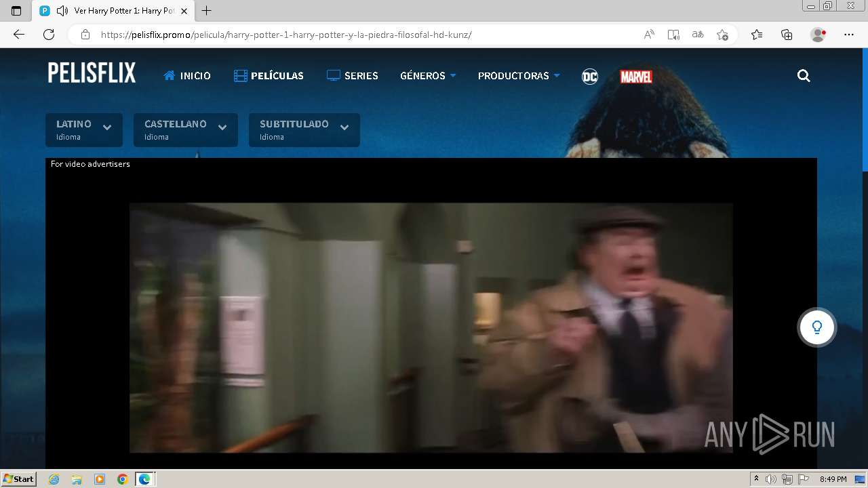Reload the page with Refresh button
The image size is (868, 488).
click(49, 35)
